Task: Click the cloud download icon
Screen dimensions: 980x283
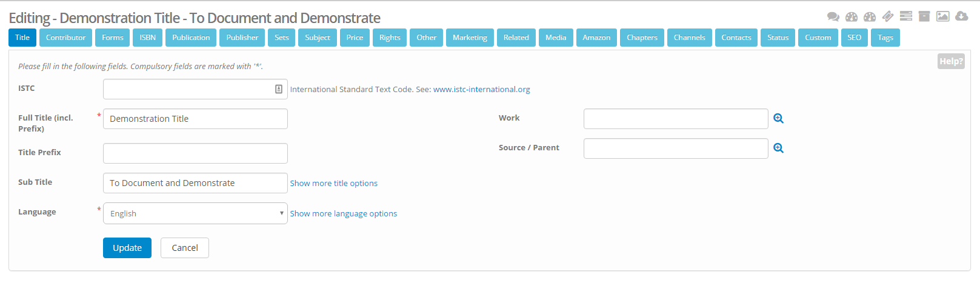Action: click(961, 16)
